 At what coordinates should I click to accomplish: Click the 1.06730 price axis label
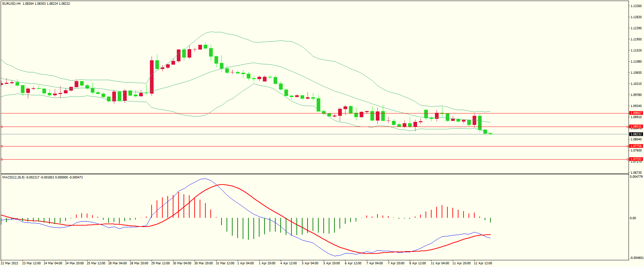coord(636,173)
